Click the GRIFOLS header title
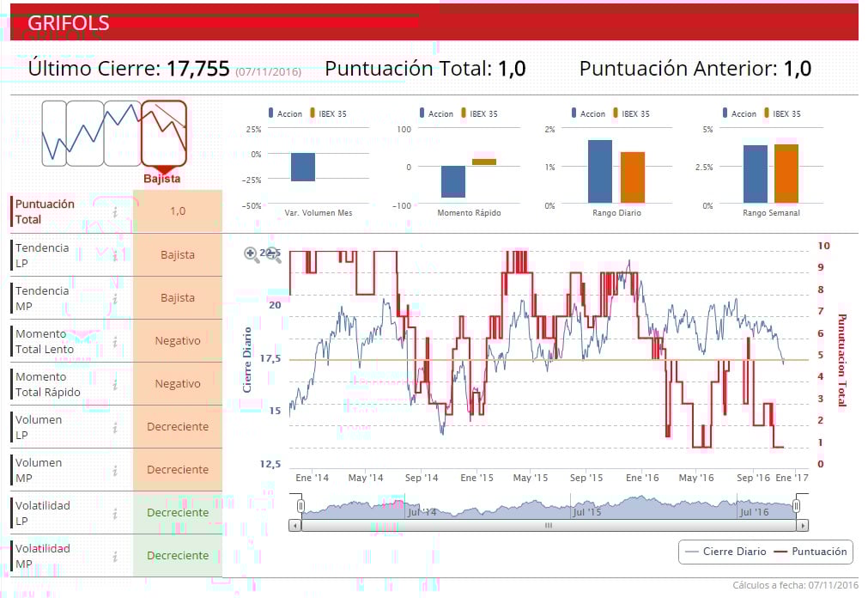Viewport: 868px width, 598px height. (69, 23)
